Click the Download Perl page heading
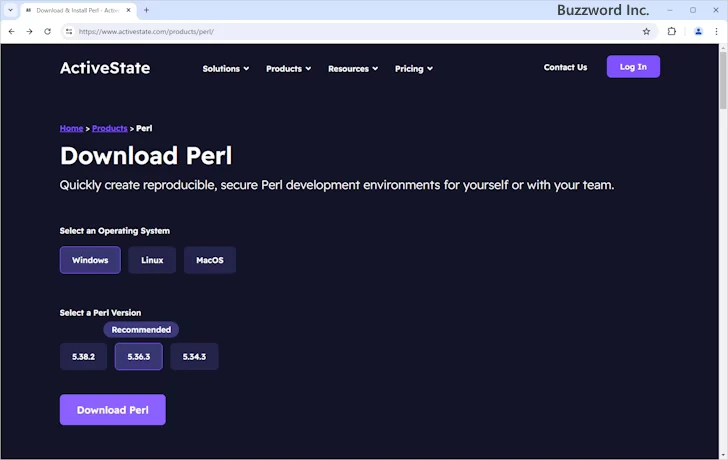This screenshot has height=460, width=728. [x=146, y=155]
